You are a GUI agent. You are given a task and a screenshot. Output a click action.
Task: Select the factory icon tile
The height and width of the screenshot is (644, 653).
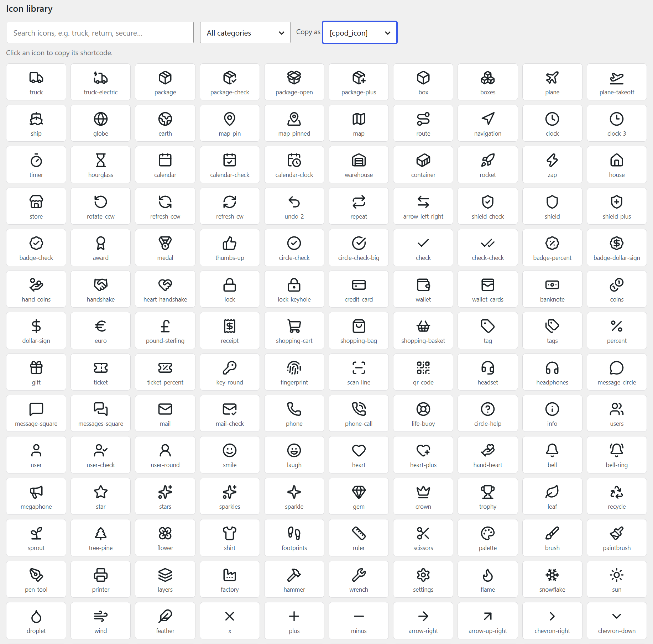pyautogui.click(x=230, y=579)
